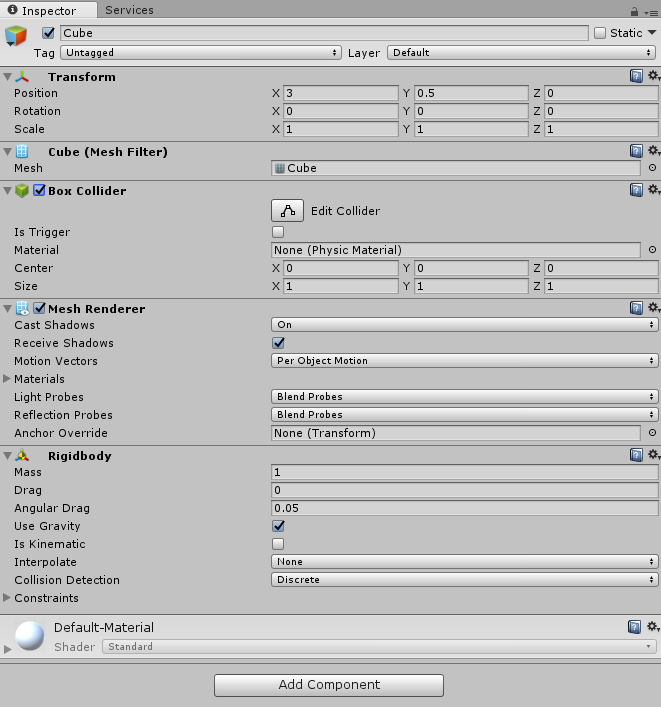Open the Mesh object picker circle
This screenshot has width=661, height=707.
pyautogui.click(x=652, y=168)
